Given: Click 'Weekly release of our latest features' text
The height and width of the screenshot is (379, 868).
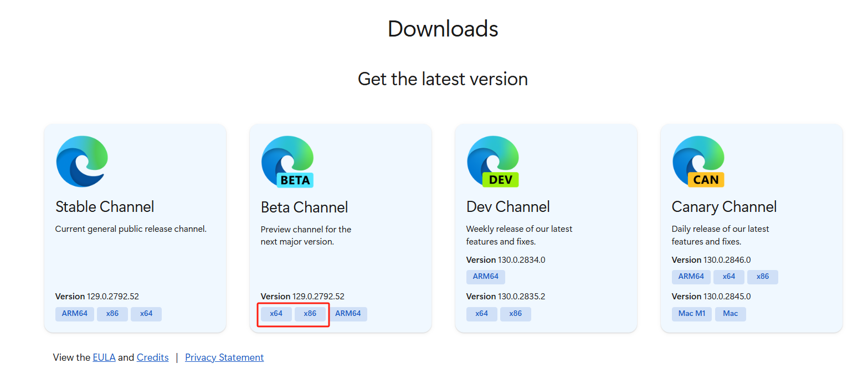Looking at the screenshot, I should pos(519,235).
